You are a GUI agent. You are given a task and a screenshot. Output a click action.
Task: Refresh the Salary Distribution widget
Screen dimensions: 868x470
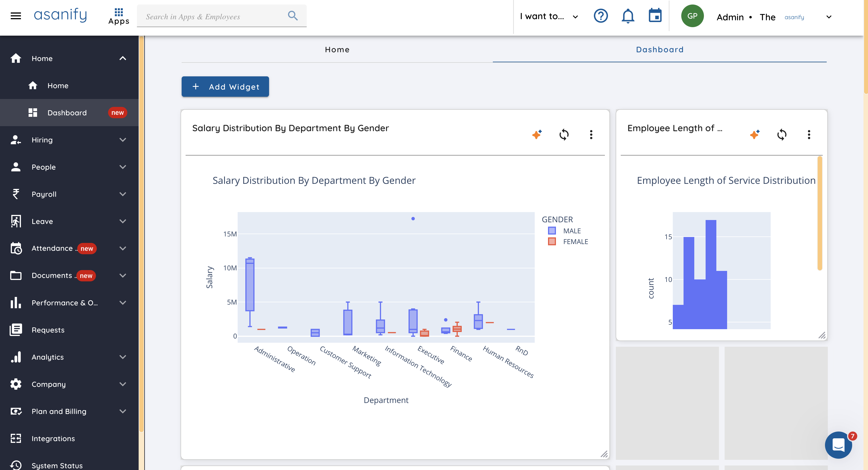pyautogui.click(x=564, y=135)
